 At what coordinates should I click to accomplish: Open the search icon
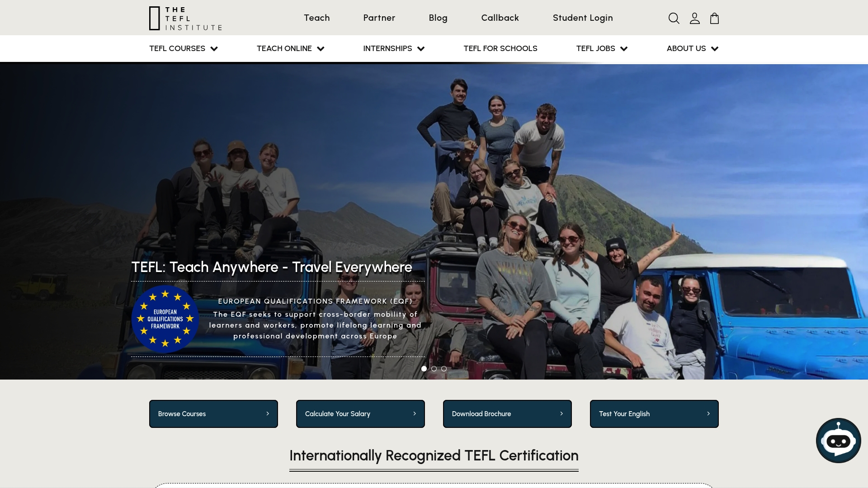[x=674, y=18]
